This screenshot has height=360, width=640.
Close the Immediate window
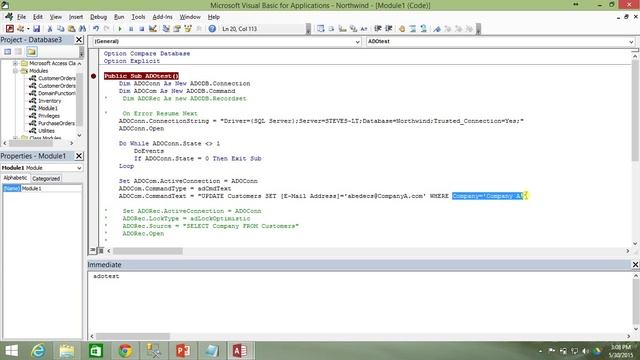[x=635, y=264]
